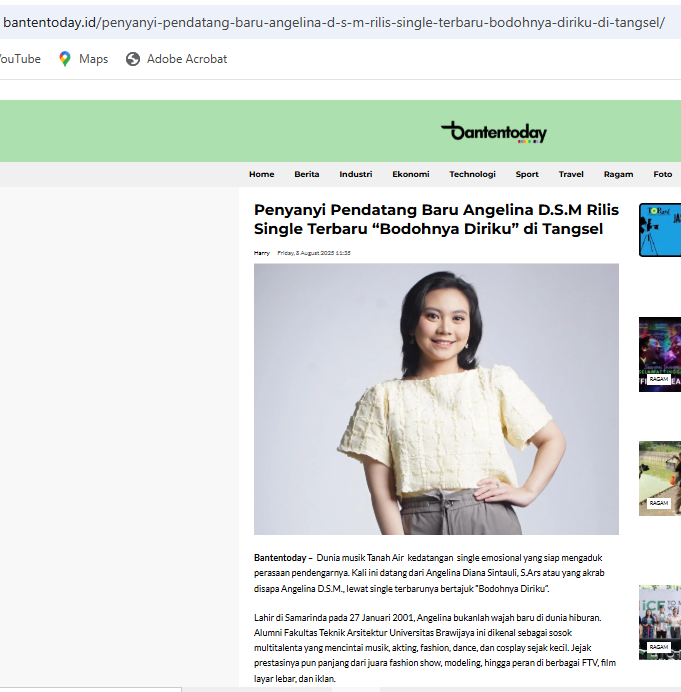The height and width of the screenshot is (692, 681).
Task: Open the Ekonomi menu section
Action: (410, 174)
